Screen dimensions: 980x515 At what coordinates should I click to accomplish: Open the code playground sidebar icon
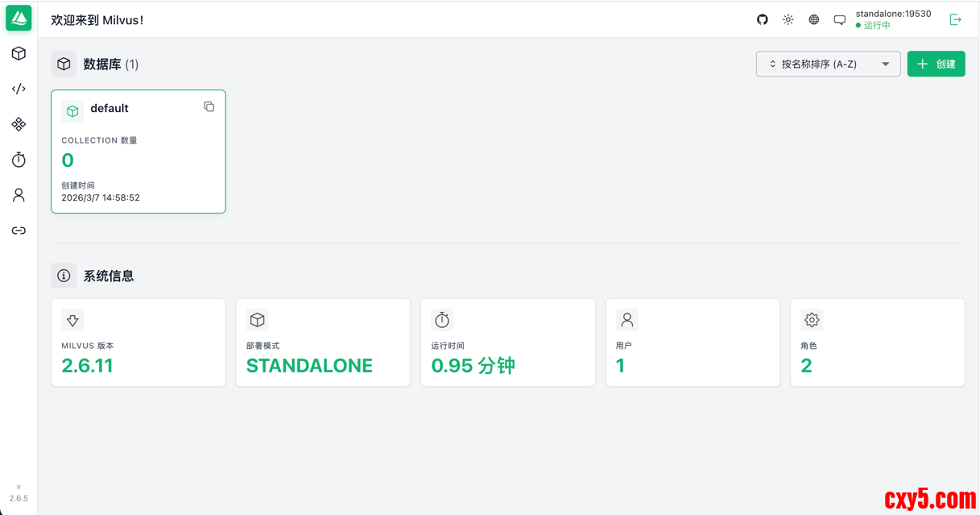(19, 89)
